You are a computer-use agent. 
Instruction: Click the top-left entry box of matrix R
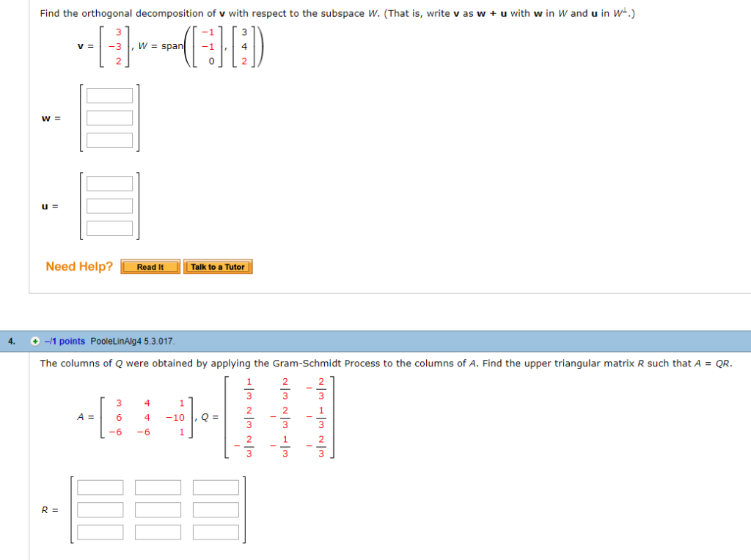click(100, 487)
